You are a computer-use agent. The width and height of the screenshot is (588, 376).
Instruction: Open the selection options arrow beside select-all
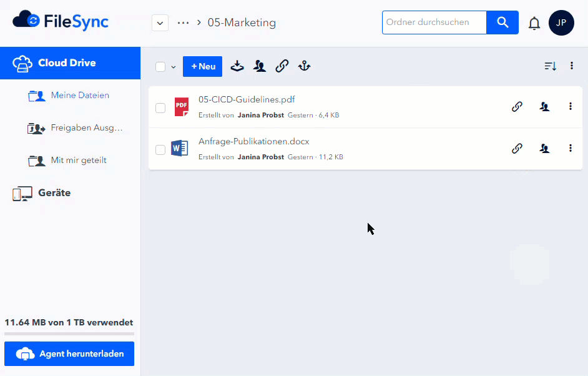point(174,67)
